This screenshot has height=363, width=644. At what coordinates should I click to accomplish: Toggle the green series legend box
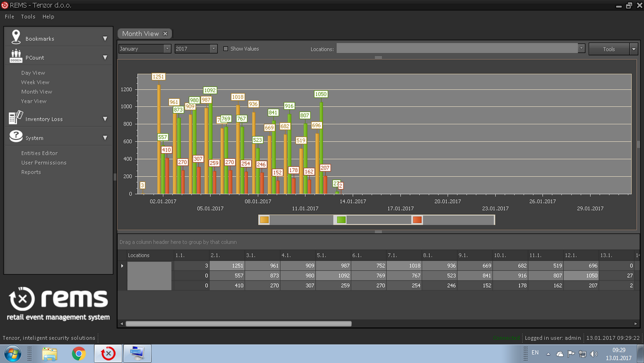341,220
